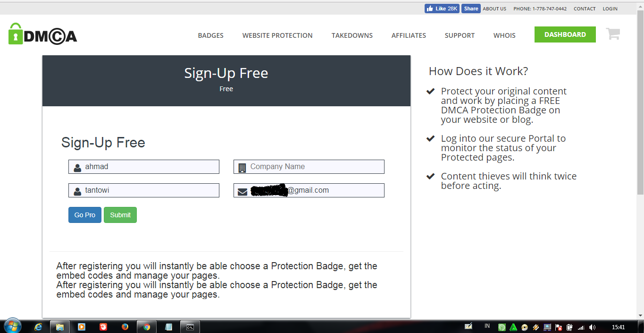
Task: Click the "How Does it Work?" heading
Action: click(x=478, y=71)
